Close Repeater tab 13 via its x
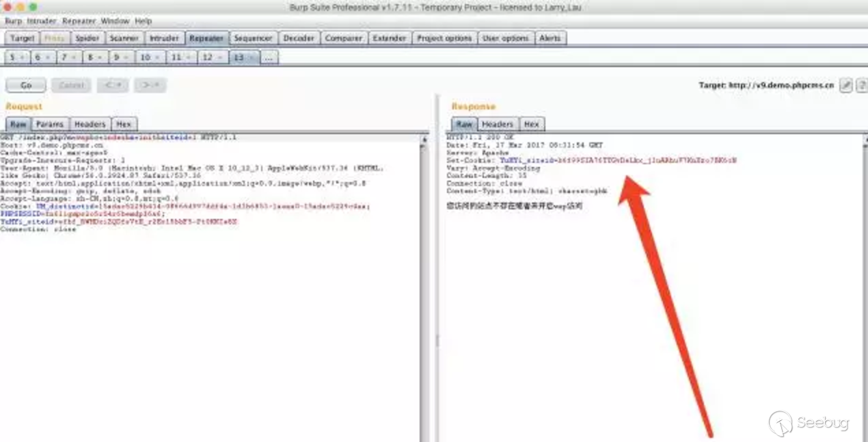Screen dimensions: 868x442 coord(252,58)
